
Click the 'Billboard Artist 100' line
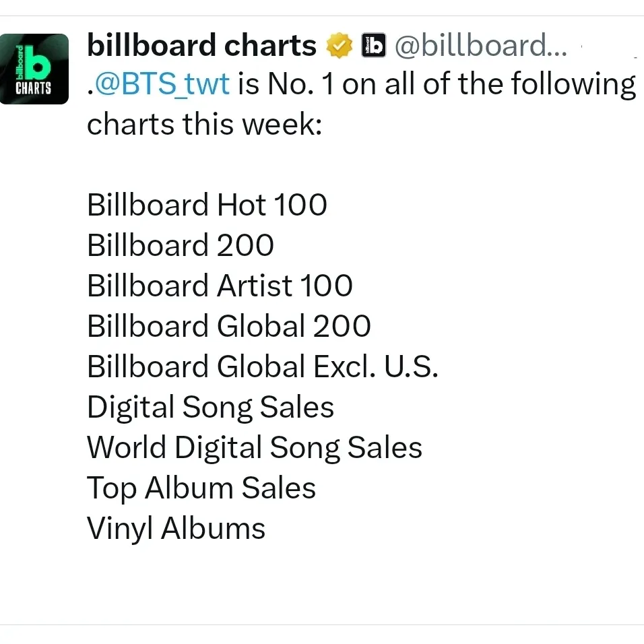(x=220, y=286)
